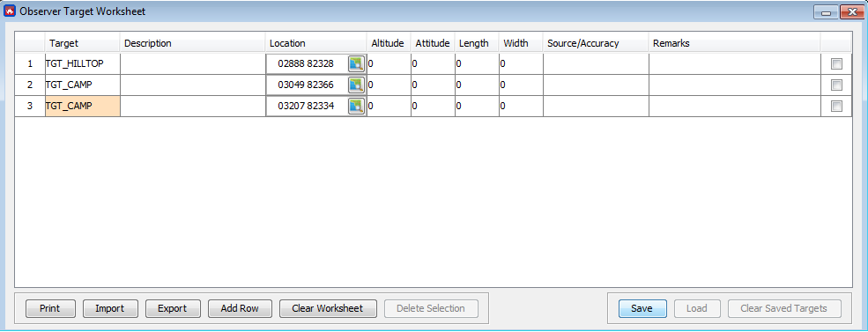Viewport: 868px width, 332px height.
Task: Click the Description cell of row 2
Action: (193, 85)
